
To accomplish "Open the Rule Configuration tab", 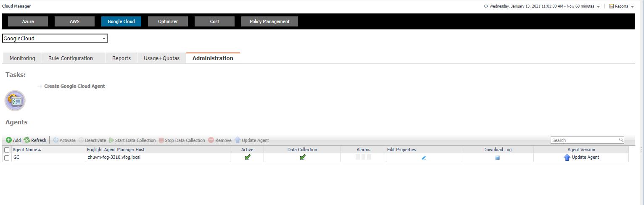I will tap(74, 58).
